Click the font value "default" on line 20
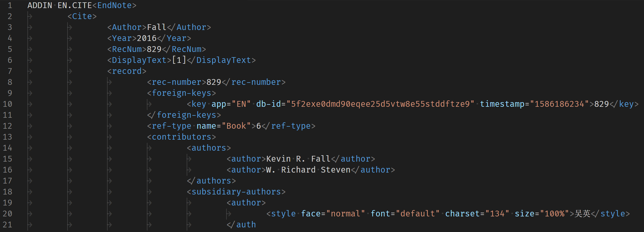 click(x=418, y=214)
